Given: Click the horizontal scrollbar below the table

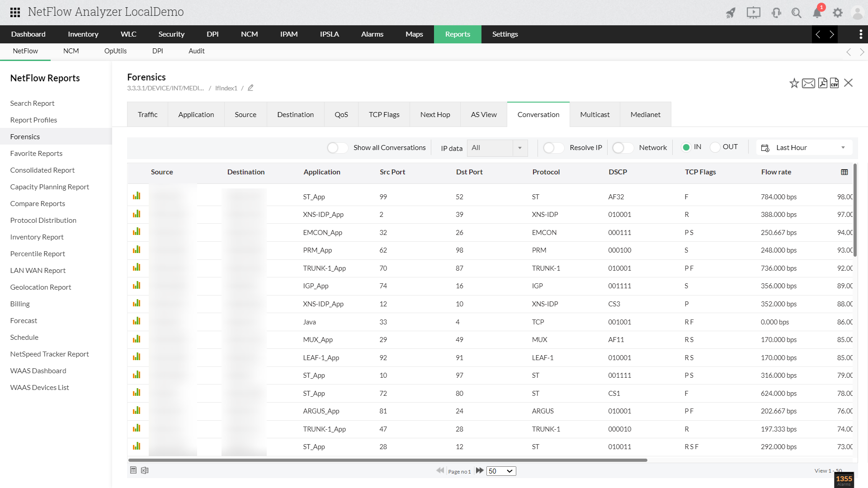Looking at the screenshot, I should pyautogui.click(x=387, y=460).
